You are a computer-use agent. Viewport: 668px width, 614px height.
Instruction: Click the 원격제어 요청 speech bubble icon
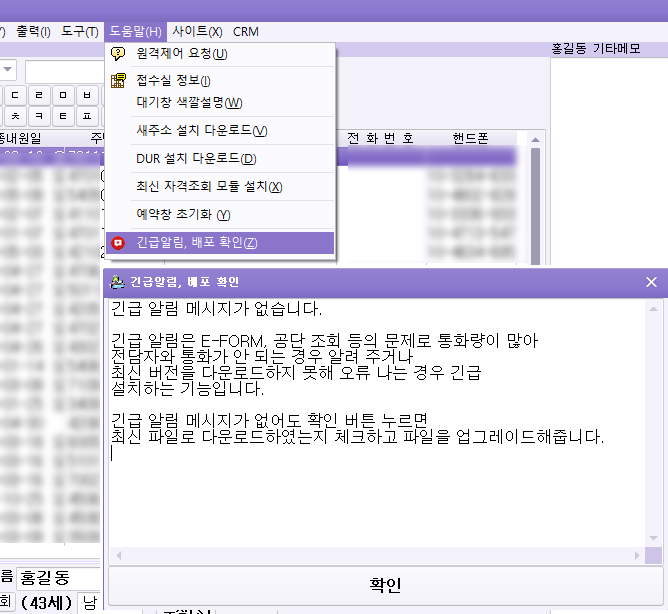pyautogui.click(x=119, y=54)
